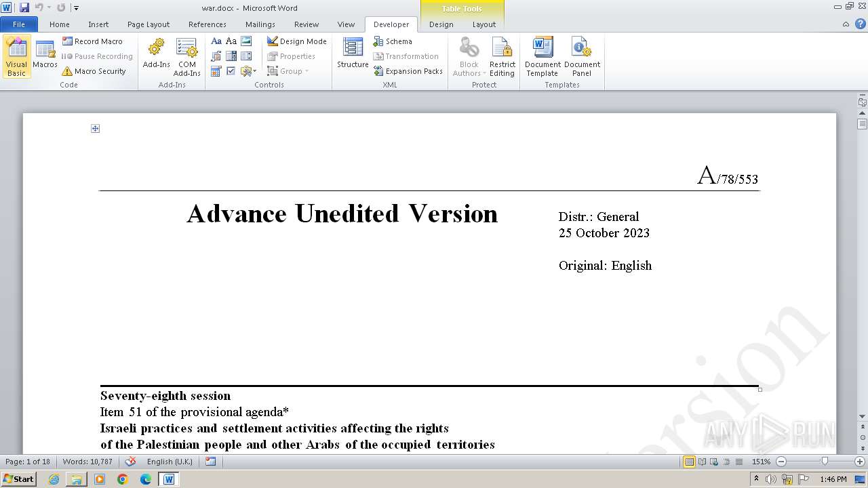The height and width of the screenshot is (488, 868).
Task: Open Document Template dialog
Action: tap(542, 57)
